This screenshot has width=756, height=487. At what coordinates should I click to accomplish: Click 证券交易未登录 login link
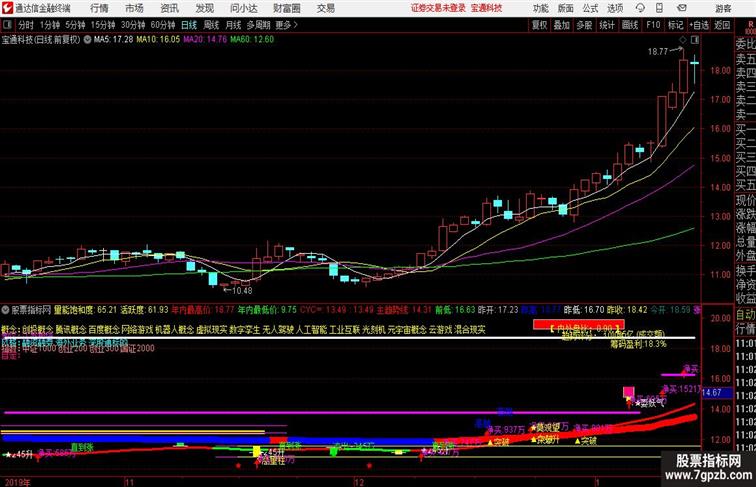[438, 8]
